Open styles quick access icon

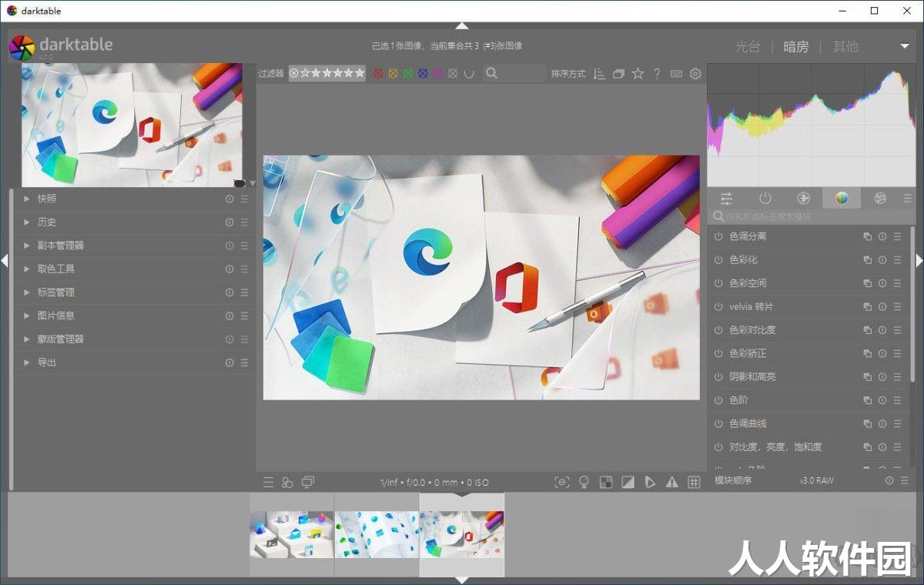click(x=287, y=483)
